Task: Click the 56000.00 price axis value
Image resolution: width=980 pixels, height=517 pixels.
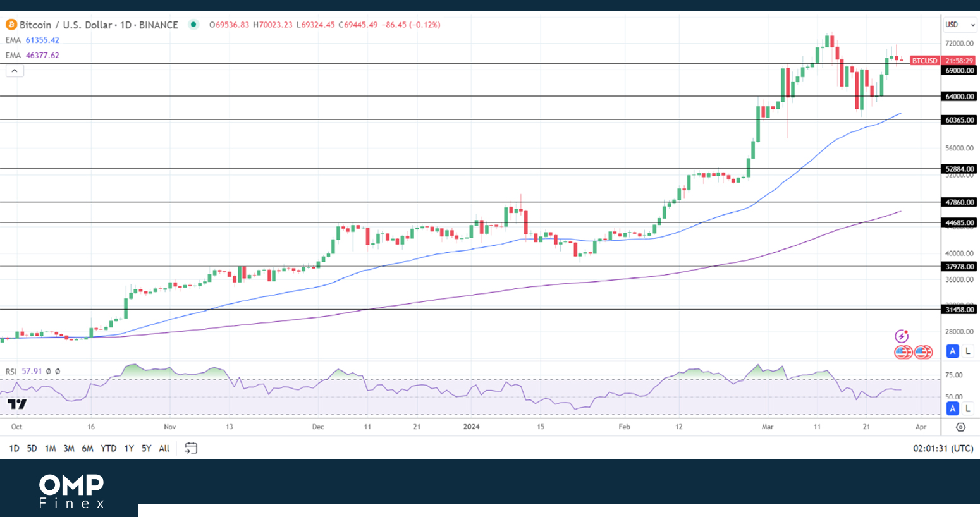Action: click(x=959, y=148)
